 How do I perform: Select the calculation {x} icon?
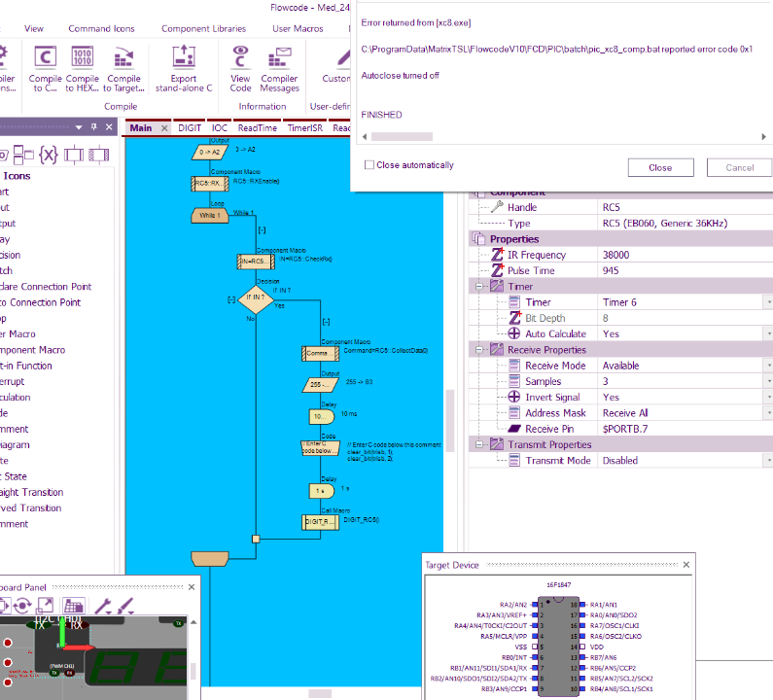pos(49,155)
